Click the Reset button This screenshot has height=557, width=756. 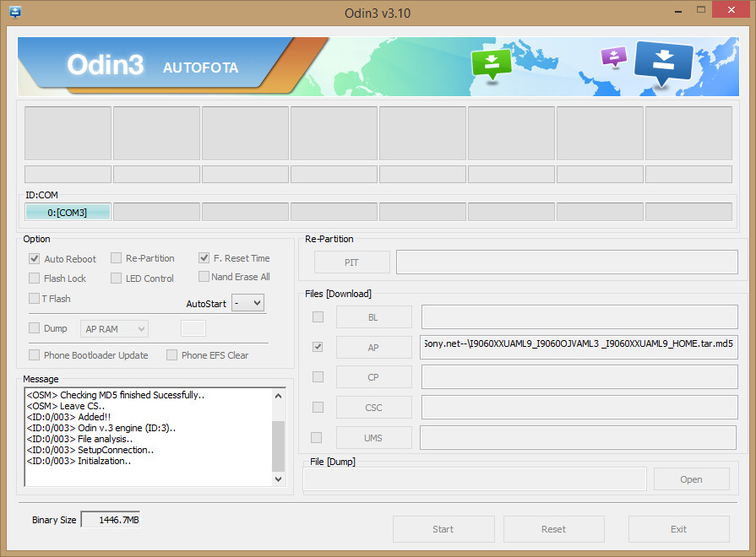coord(554,529)
